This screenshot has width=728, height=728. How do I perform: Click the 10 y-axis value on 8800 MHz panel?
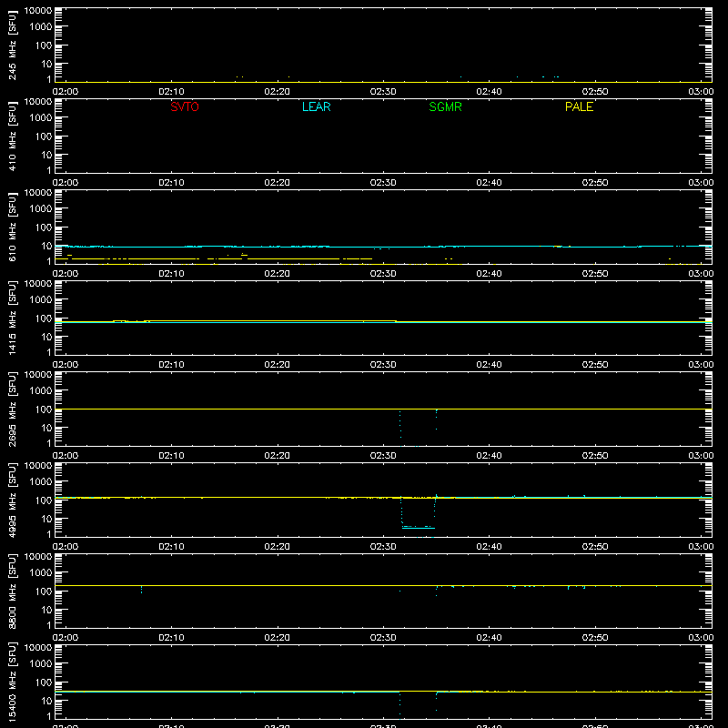coord(46,610)
